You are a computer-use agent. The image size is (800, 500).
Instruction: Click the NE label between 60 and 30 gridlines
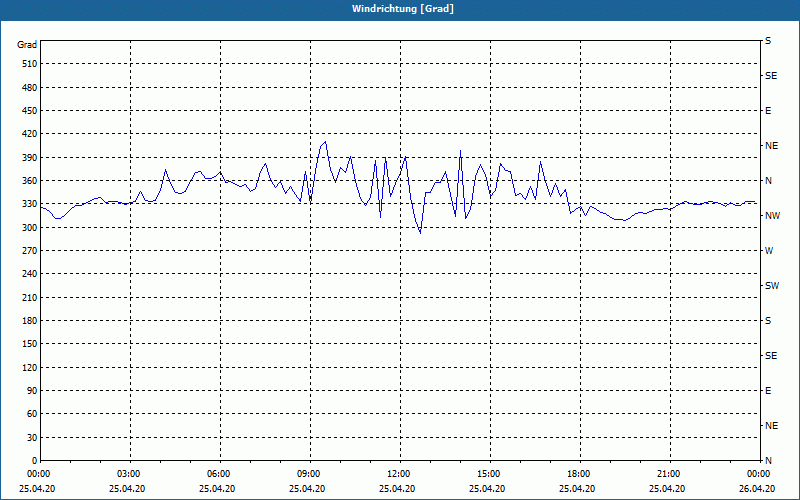click(772, 426)
